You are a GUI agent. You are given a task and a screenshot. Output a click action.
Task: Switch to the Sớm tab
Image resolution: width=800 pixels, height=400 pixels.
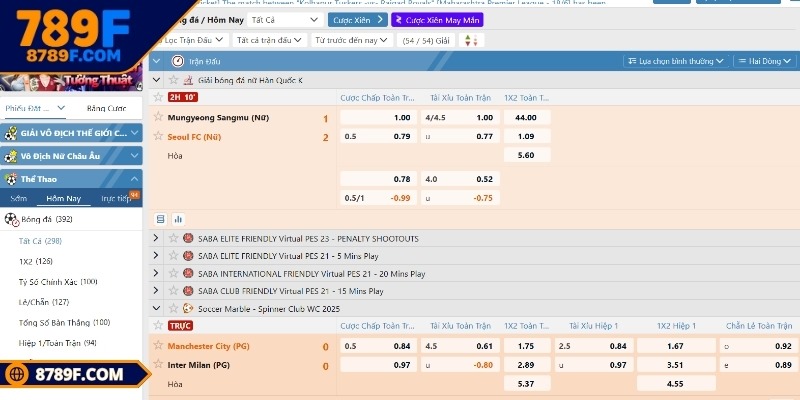18,198
